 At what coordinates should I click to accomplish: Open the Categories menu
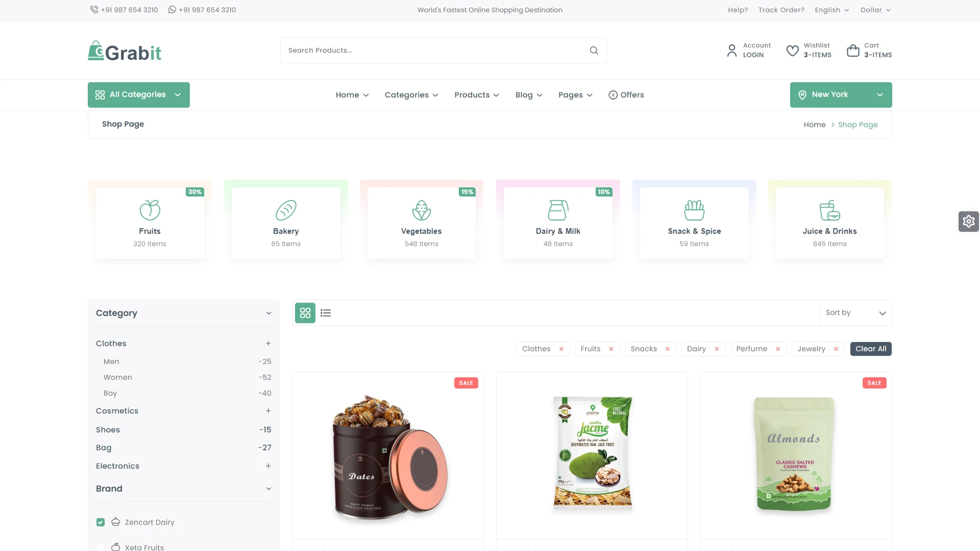coord(411,95)
